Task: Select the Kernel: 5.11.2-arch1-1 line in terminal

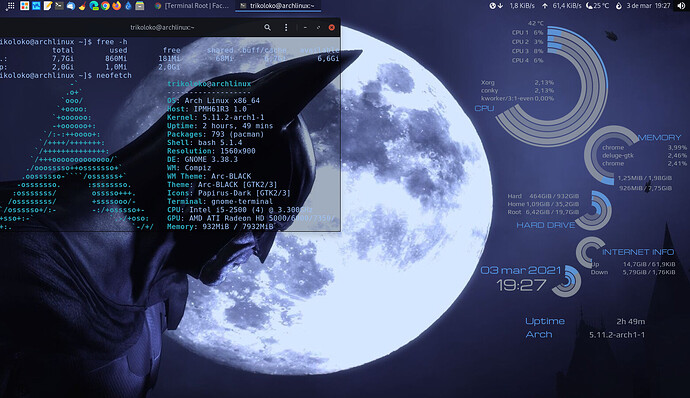Action: (x=216, y=118)
